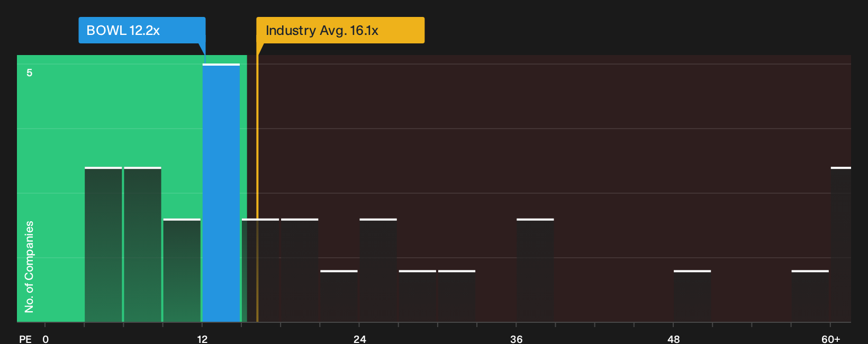The image size is (868, 344).
Task: Click the No. of Companies axis title
Action: [29, 267]
